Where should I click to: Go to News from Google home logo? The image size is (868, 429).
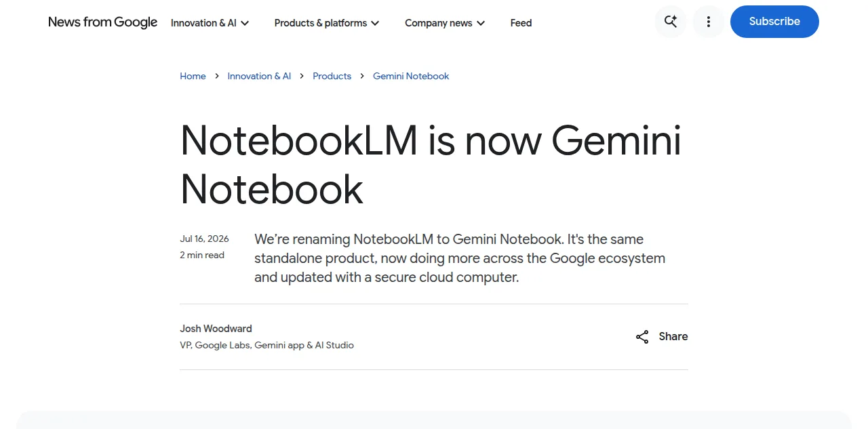(102, 22)
